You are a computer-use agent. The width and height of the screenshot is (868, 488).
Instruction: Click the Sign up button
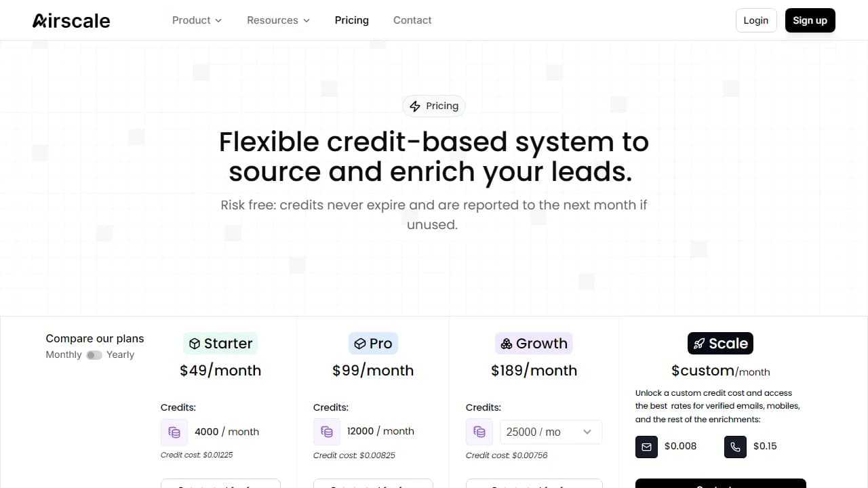click(x=810, y=20)
